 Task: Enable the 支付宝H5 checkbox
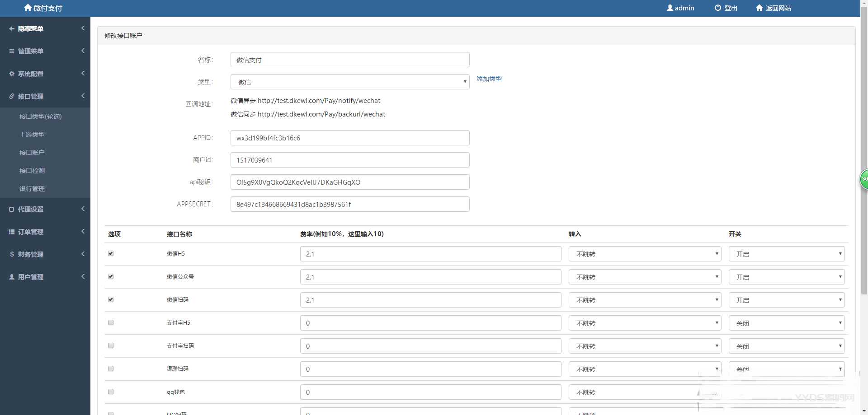(111, 322)
